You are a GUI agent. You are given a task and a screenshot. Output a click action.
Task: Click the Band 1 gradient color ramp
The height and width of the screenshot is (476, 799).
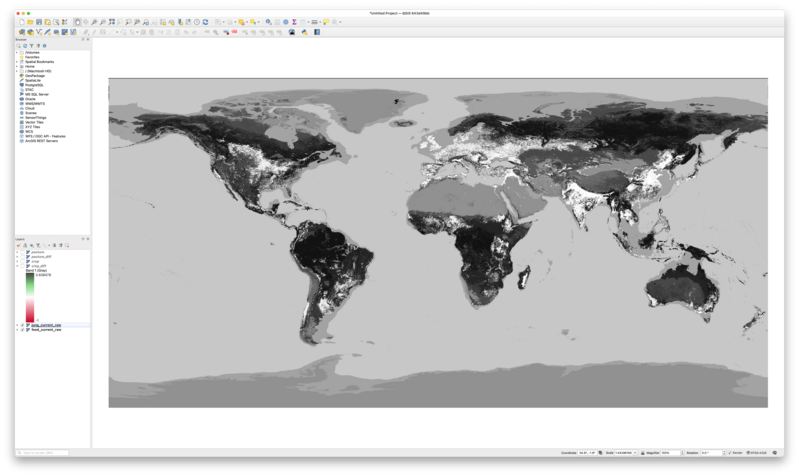point(30,297)
